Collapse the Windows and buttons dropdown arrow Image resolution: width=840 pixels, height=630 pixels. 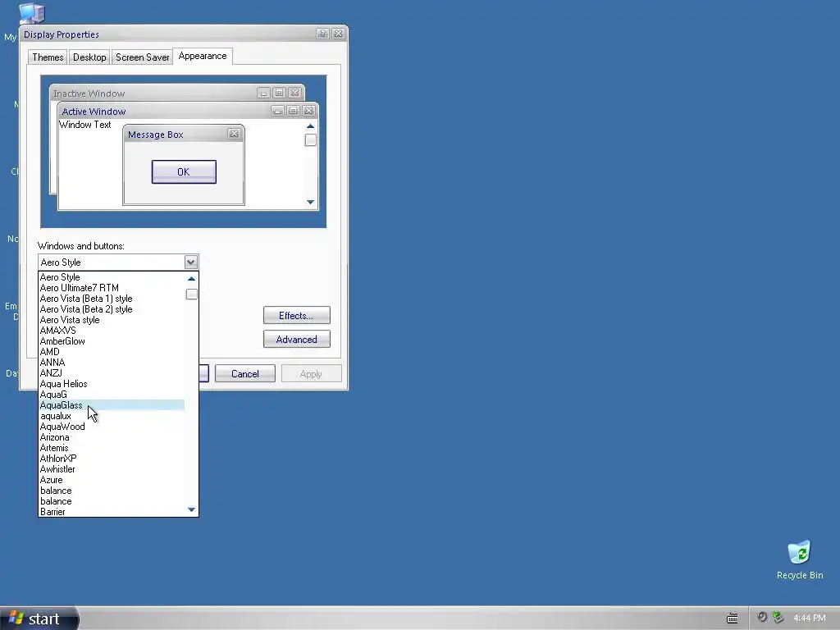[x=190, y=262]
